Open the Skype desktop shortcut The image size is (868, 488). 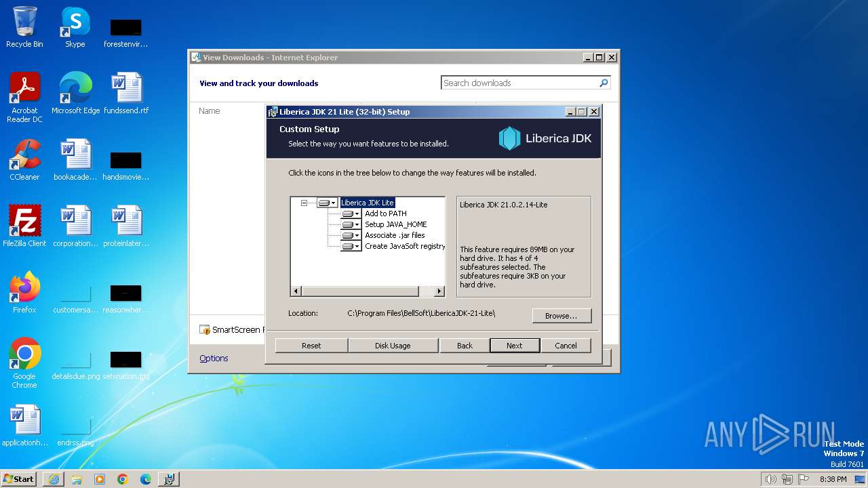click(75, 27)
